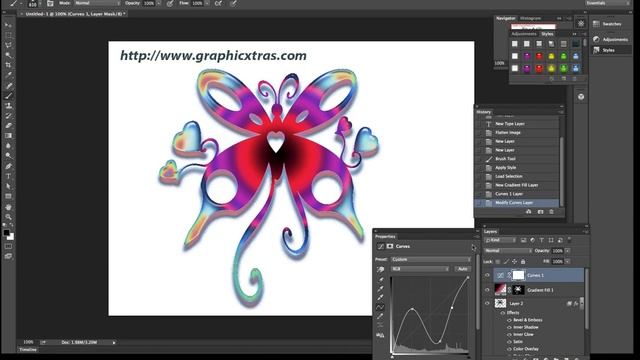The width and height of the screenshot is (640, 360).
Task: Select the Blur tool
Action: coord(8,146)
